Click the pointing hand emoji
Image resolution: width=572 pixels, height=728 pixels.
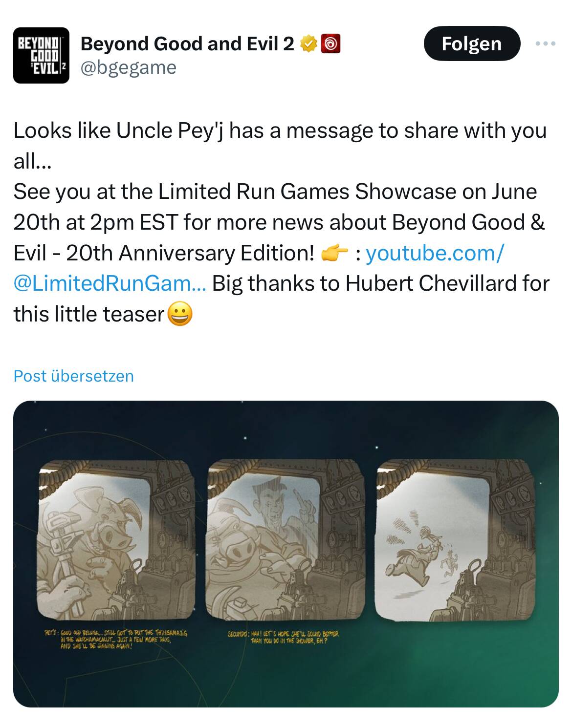tap(334, 253)
